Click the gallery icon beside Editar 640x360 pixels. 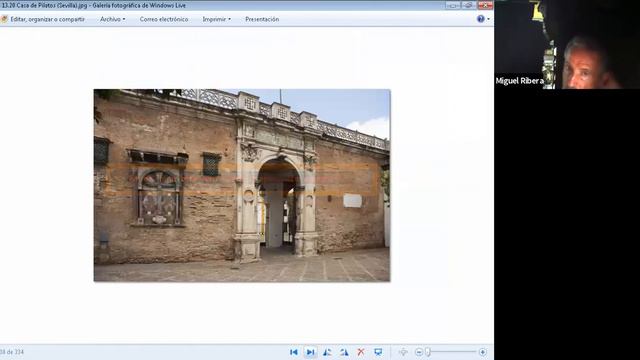click(4, 19)
